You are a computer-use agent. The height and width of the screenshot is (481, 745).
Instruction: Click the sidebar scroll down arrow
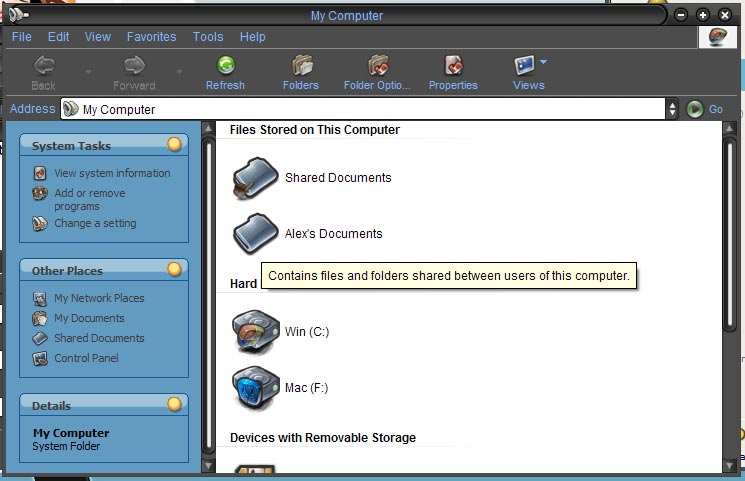[208, 466]
